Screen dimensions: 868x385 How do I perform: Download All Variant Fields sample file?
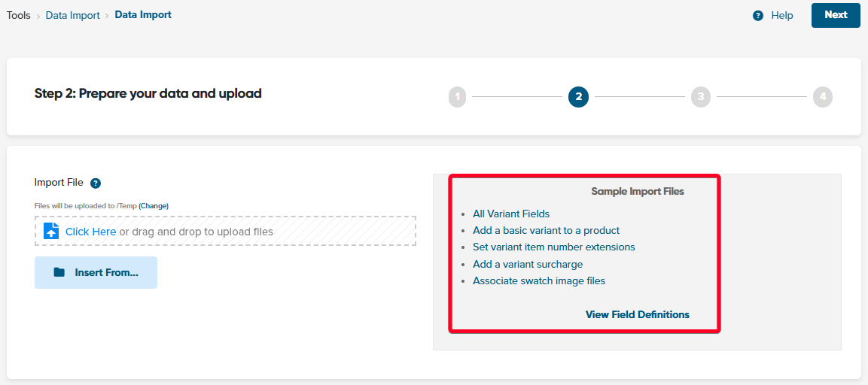click(511, 214)
